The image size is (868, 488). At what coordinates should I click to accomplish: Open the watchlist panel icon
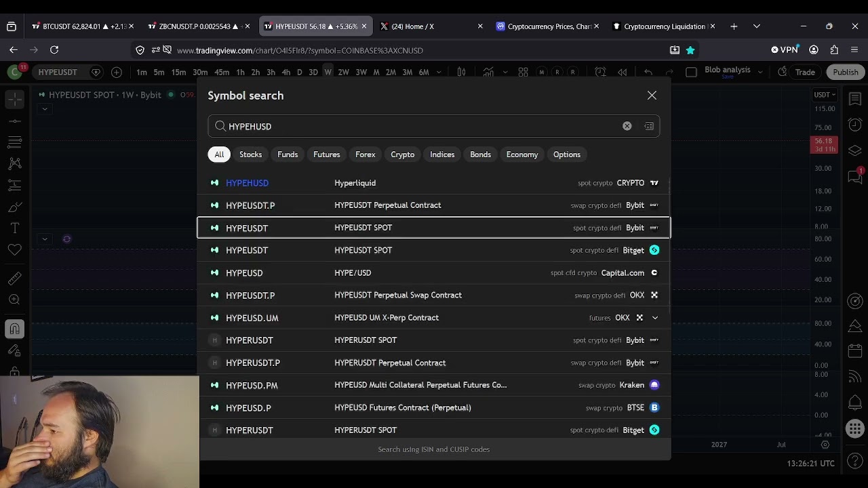855,100
